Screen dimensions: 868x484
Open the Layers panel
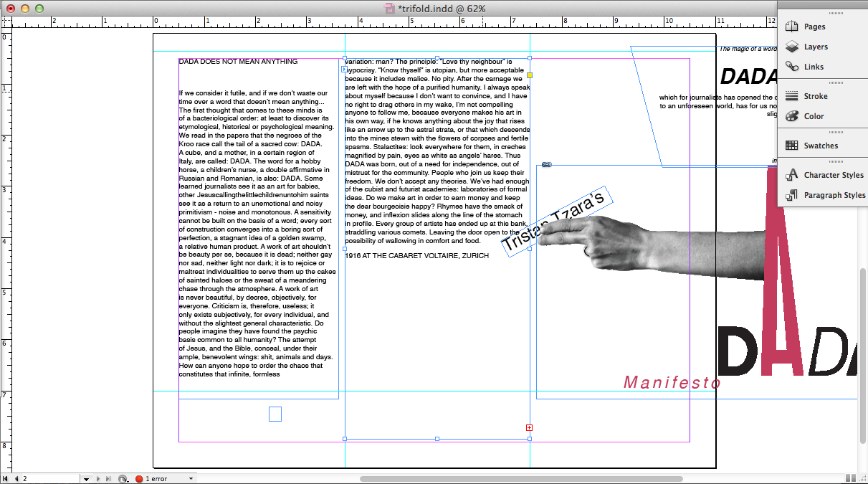click(815, 47)
